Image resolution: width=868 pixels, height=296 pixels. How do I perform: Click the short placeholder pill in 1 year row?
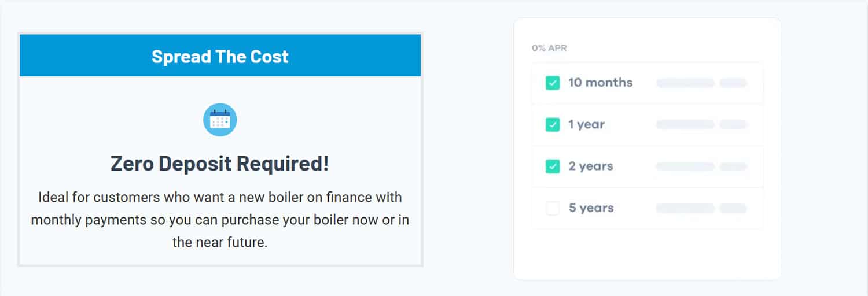[733, 125]
